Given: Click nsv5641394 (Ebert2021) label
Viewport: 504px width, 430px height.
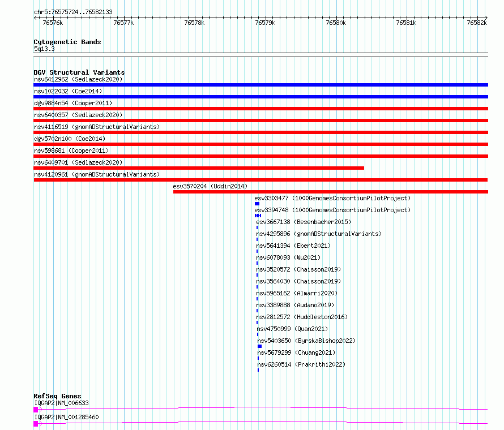Looking at the screenshot, I should [293, 246].
